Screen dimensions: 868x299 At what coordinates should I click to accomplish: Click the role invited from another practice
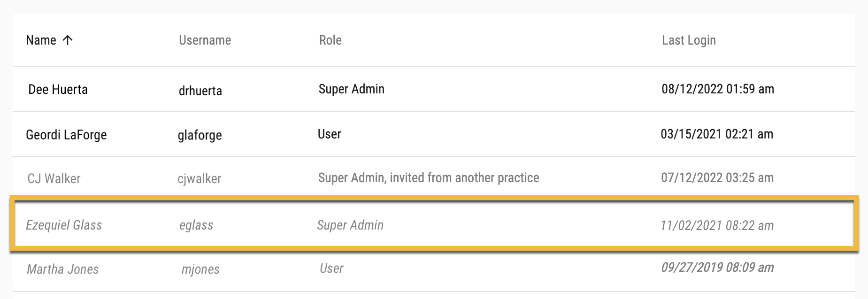[x=428, y=178]
